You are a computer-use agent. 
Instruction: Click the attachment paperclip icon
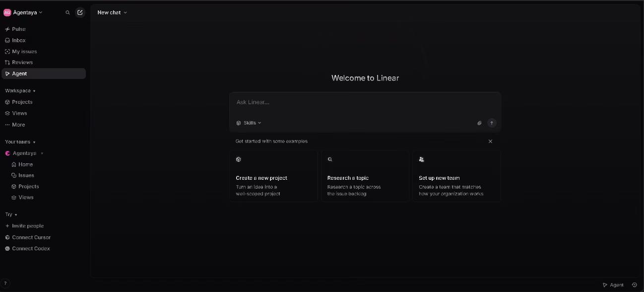pyautogui.click(x=479, y=123)
